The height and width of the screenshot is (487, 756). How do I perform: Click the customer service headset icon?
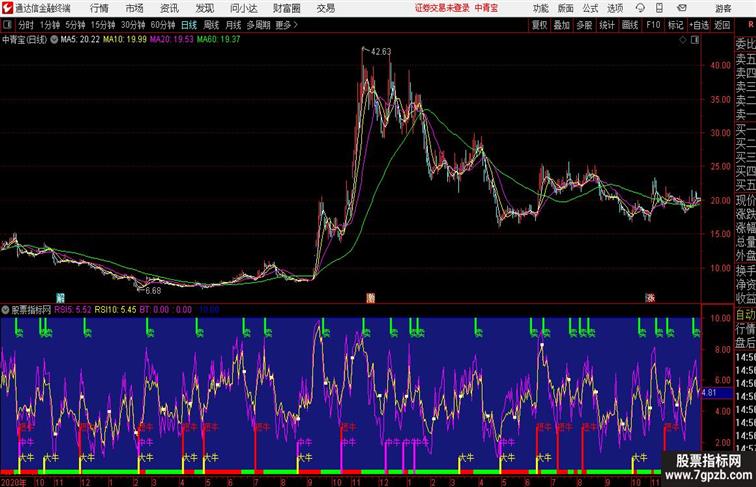[x=640, y=8]
